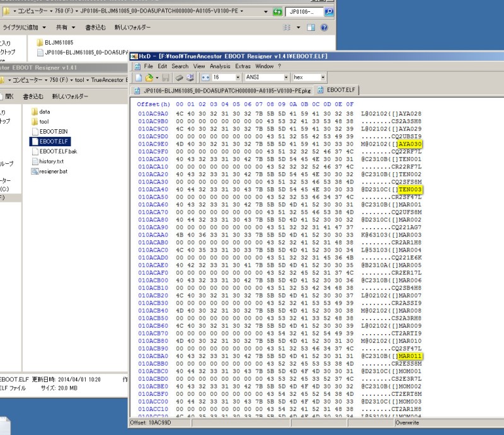Click the Save disk icon in HxD
The height and width of the screenshot is (435, 504).
click(165, 77)
